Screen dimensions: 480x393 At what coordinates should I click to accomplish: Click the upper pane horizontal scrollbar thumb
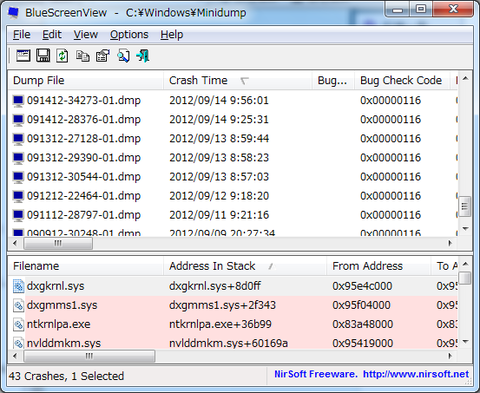(x=58, y=243)
